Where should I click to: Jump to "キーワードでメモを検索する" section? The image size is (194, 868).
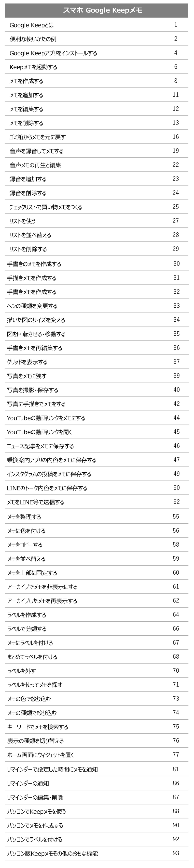point(38,727)
